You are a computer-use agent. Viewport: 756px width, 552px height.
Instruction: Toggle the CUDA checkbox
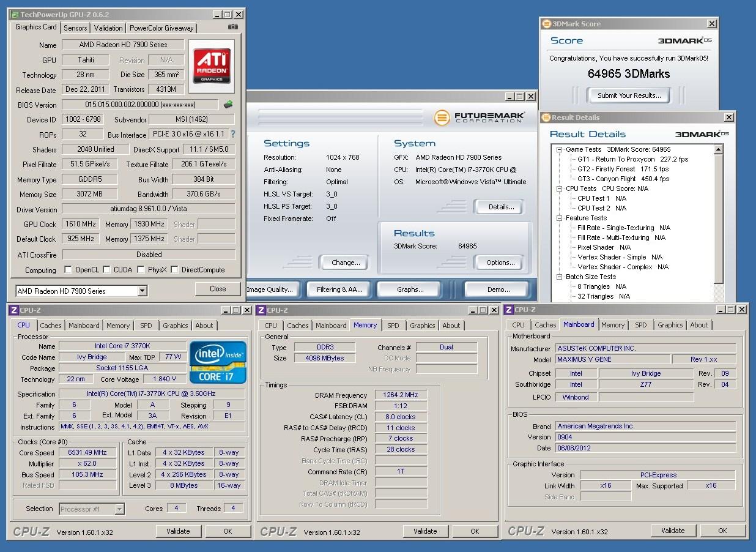coord(107,270)
